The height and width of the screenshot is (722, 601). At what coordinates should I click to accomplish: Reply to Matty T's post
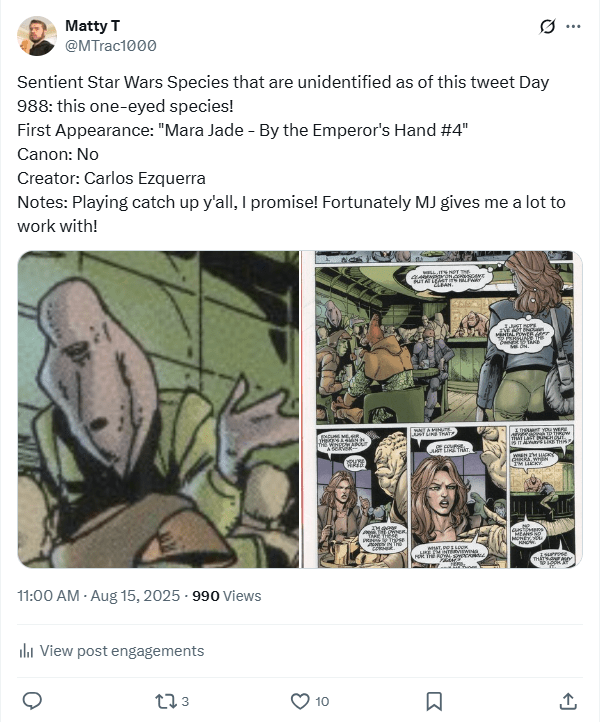tap(31, 700)
